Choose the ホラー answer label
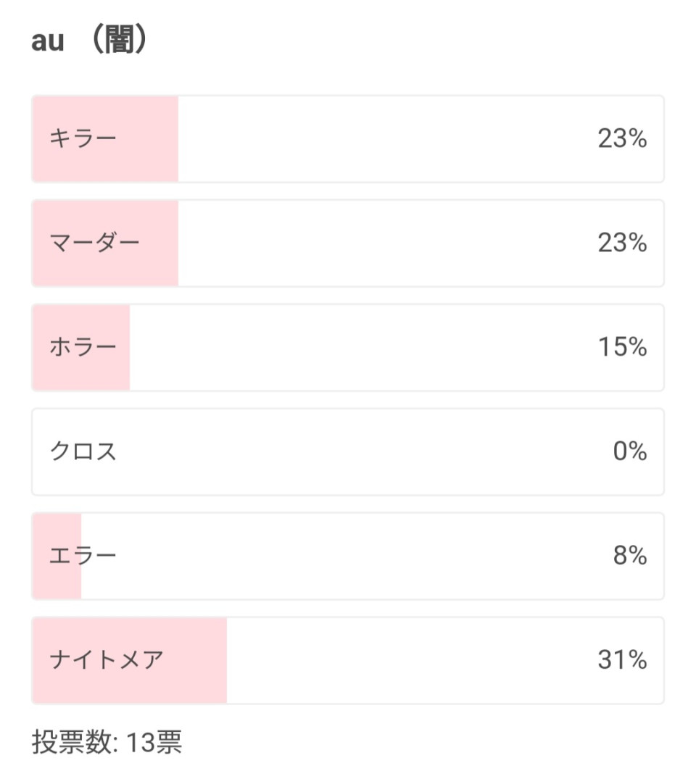696x784 pixels. (83, 347)
